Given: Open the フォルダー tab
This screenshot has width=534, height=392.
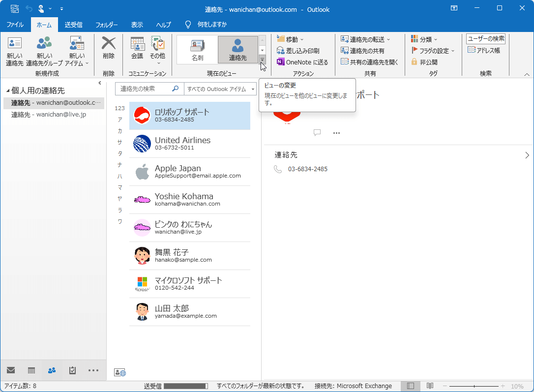Looking at the screenshot, I should 107,25.
